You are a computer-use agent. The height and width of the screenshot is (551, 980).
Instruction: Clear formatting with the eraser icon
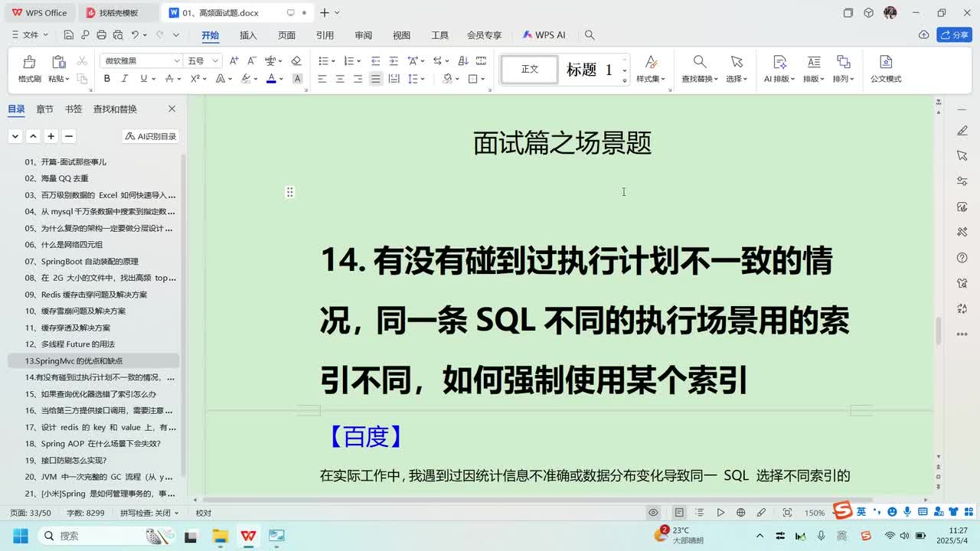[x=296, y=60]
